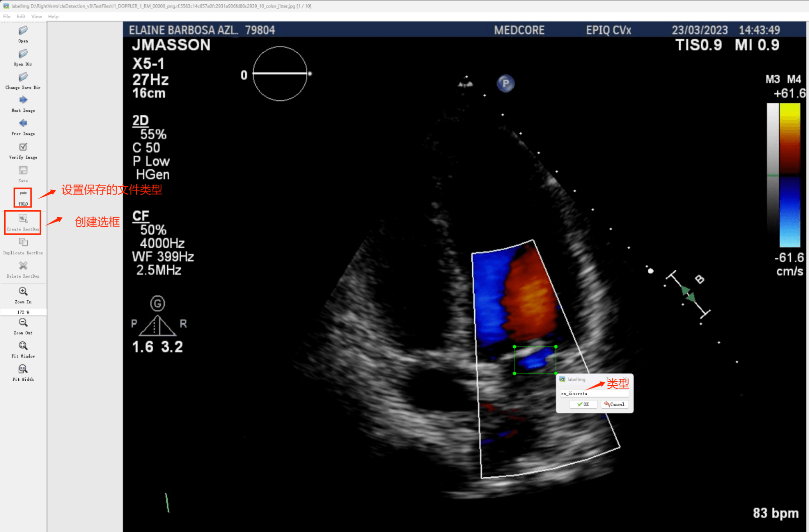Click the Zoom In magnifier
Screen dimensions: 809x532
pyautogui.click(x=23, y=291)
